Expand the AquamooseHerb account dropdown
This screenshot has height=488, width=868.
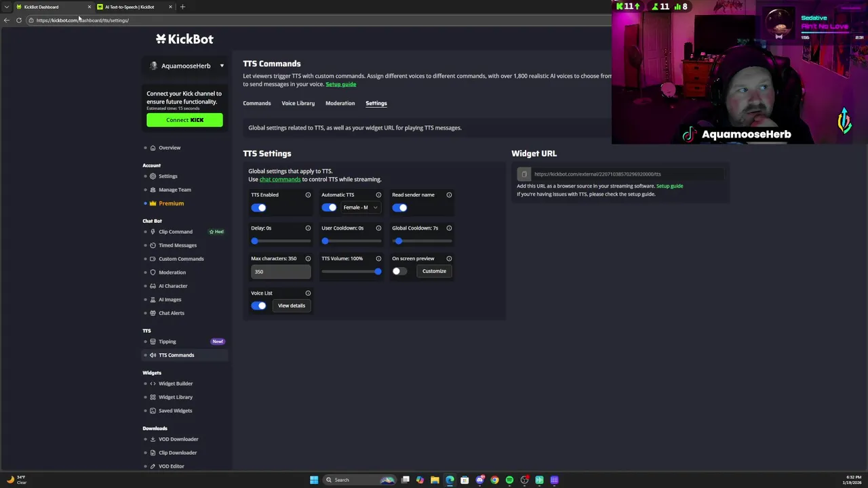(x=222, y=66)
